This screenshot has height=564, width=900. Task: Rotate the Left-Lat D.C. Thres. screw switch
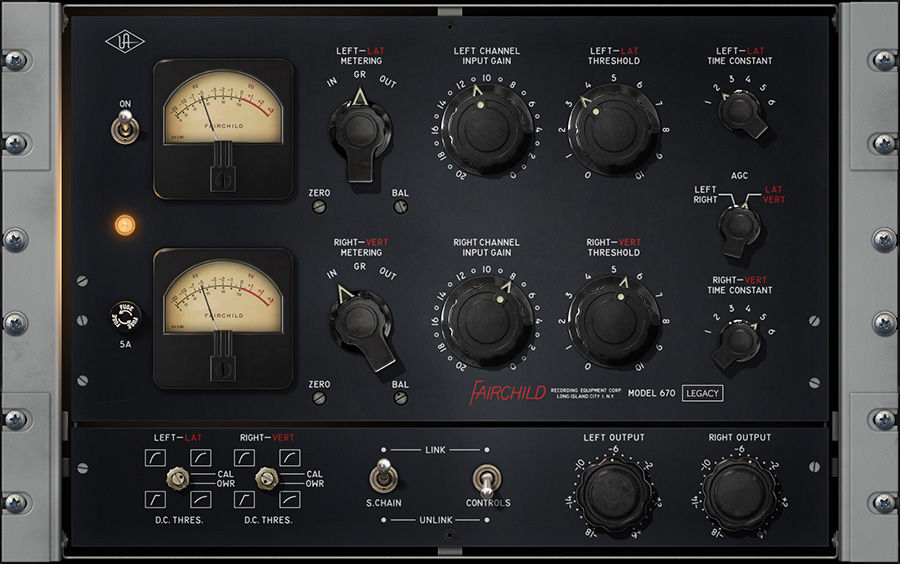click(x=177, y=478)
